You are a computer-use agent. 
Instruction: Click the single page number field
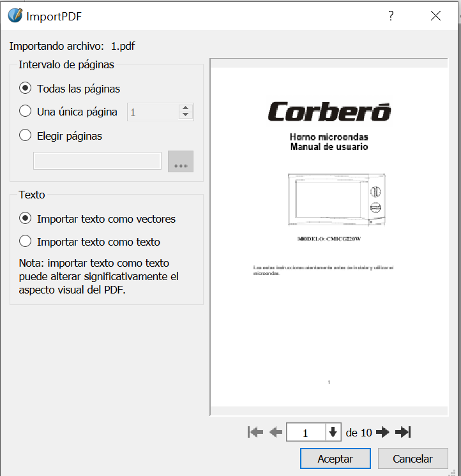tap(153, 112)
